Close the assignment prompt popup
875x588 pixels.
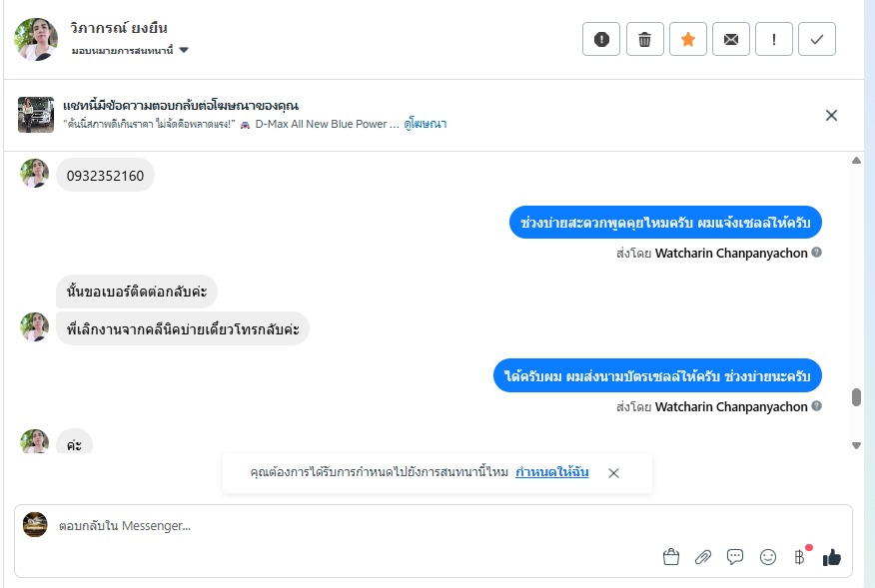(x=614, y=473)
